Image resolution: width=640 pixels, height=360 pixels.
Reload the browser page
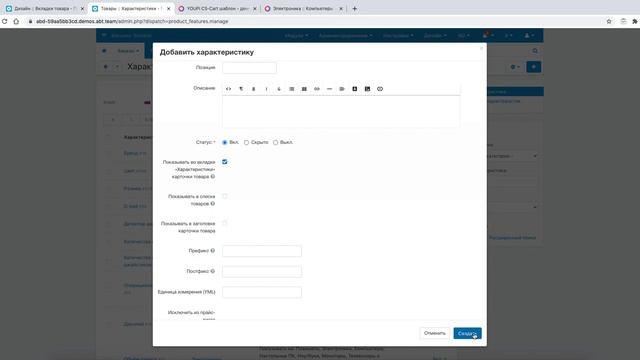(4, 21)
